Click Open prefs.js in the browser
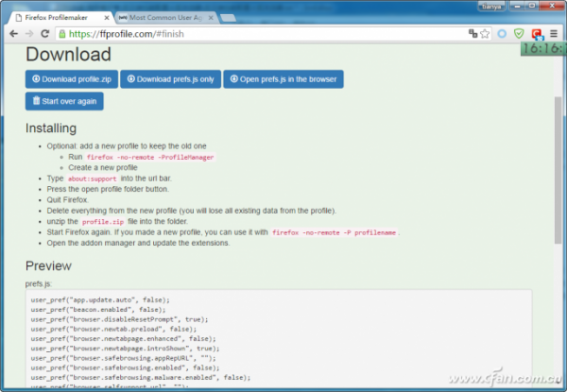The width and height of the screenshot is (567, 392). pos(283,78)
